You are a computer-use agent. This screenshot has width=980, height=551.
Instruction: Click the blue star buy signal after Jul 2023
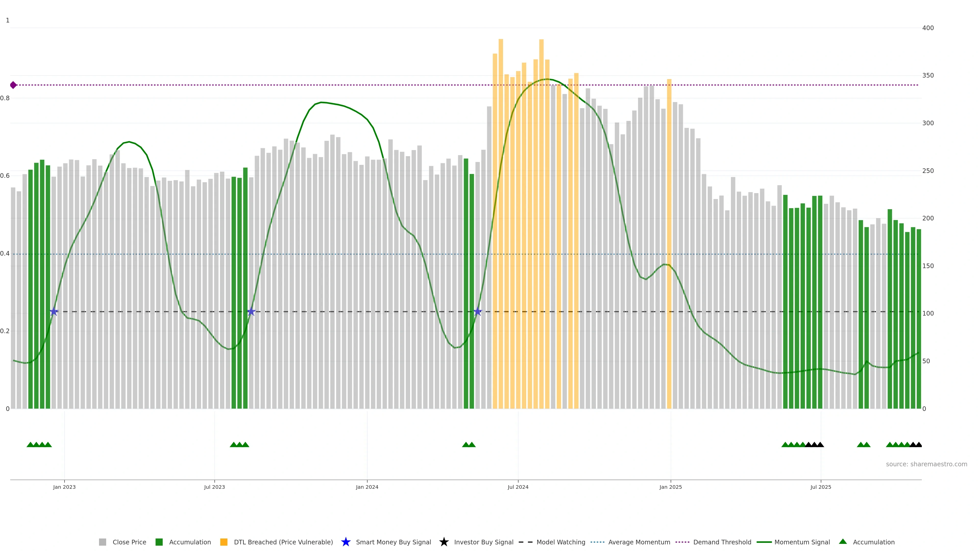click(251, 312)
